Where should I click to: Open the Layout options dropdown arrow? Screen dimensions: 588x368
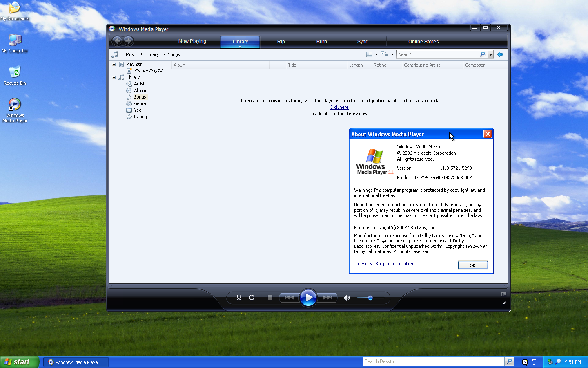coord(376,55)
